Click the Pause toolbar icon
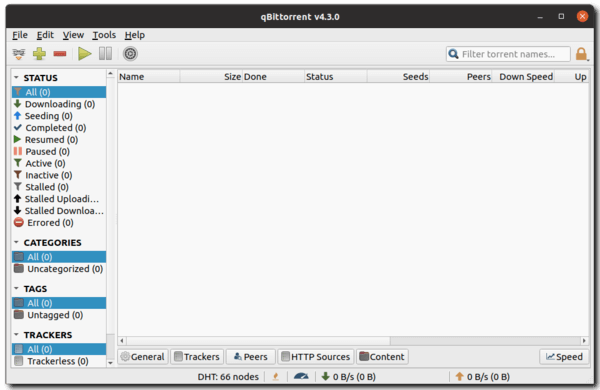This screenshot has height=390, width=600. coord(105,54)
